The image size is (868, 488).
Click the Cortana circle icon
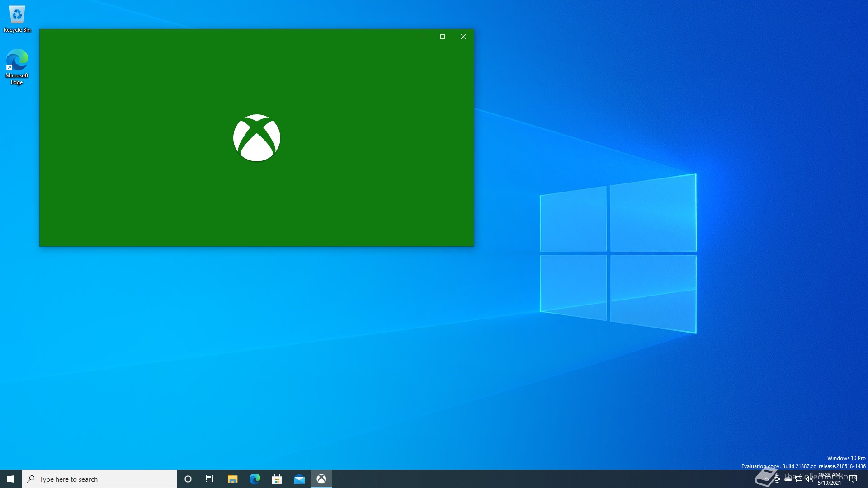pyautogui.click(x=188, y=479)
